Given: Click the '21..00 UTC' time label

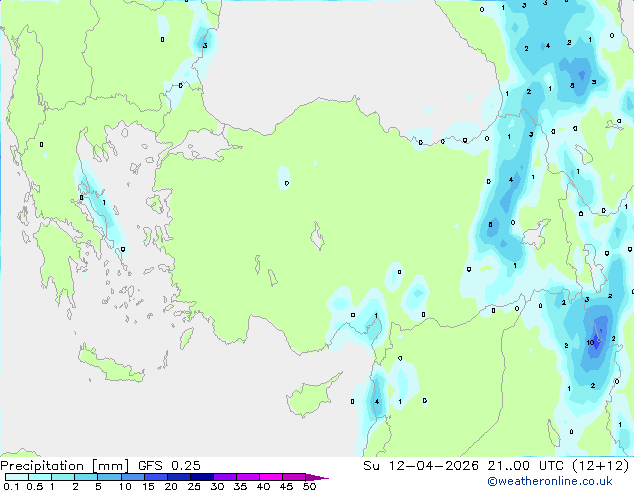Looking at the screenshot, I should coord(526,466).
